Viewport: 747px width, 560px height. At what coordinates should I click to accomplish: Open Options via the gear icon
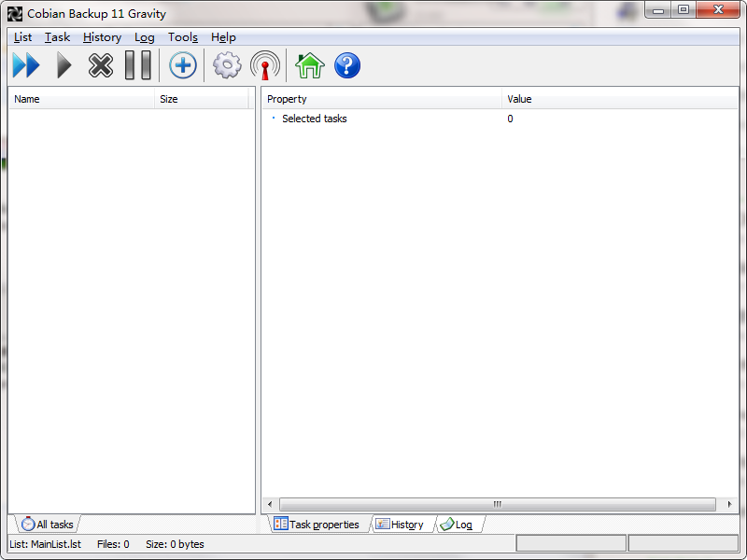coord(227,65)
